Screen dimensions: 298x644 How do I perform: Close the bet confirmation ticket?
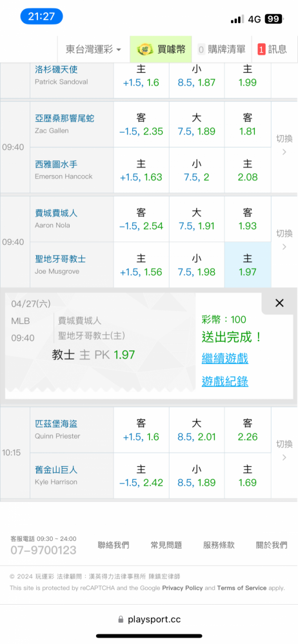[x=279, y=303]
